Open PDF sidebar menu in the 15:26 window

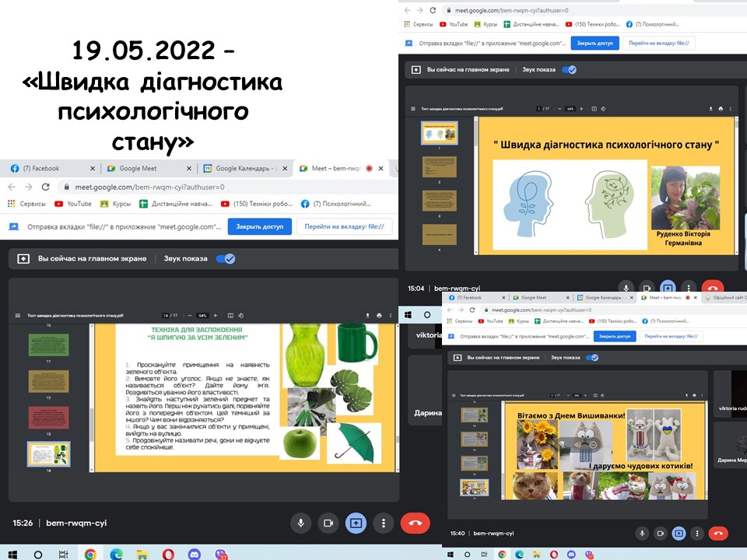(18, 315)
